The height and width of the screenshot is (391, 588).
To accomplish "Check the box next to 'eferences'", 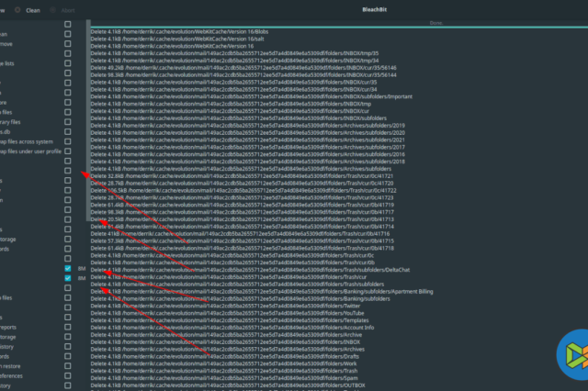I will point(67,375).
